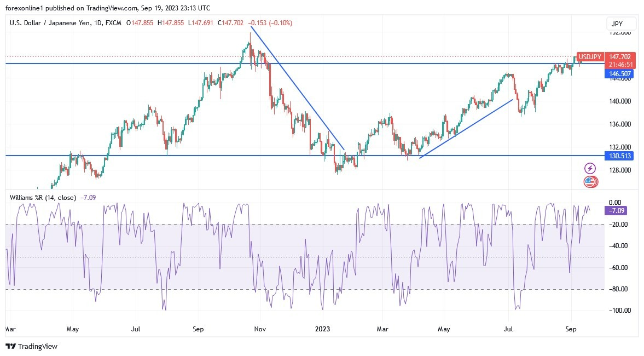Click the US flag economic events icon
The height and width of the screenshot is (356, 644).
click(590, 182)
